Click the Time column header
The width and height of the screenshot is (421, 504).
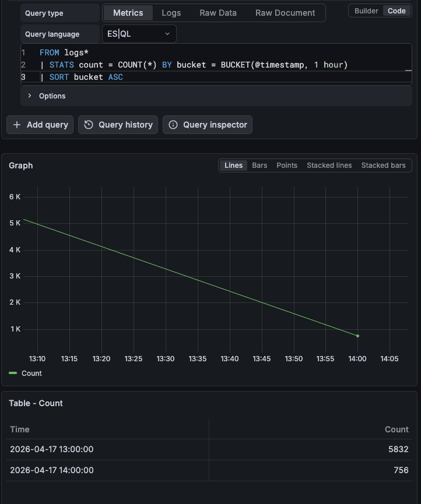coord(20,429)
